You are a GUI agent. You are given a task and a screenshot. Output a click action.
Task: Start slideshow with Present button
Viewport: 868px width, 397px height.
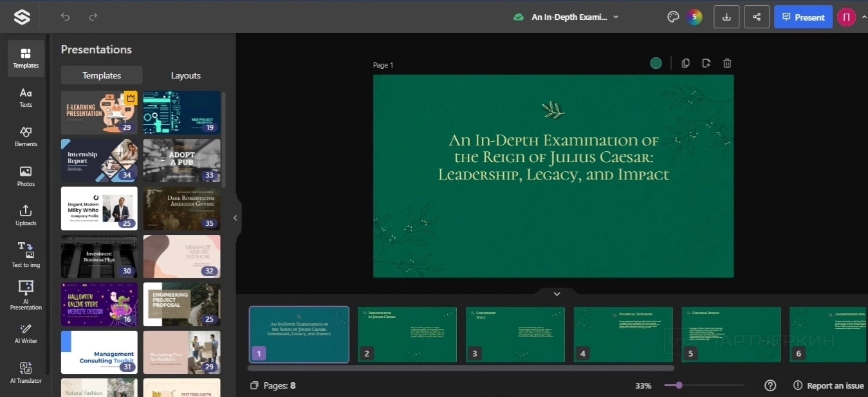[802, 17]
